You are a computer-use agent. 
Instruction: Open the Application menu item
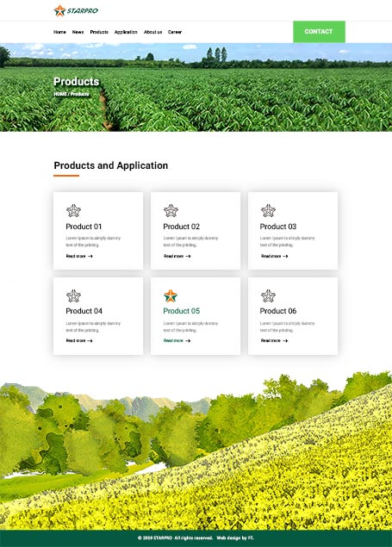[126, 32]
